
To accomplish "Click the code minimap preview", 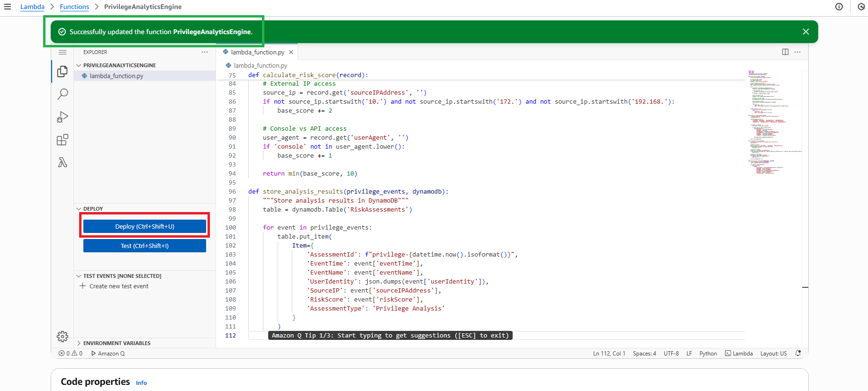I will (x=774, y=123).
